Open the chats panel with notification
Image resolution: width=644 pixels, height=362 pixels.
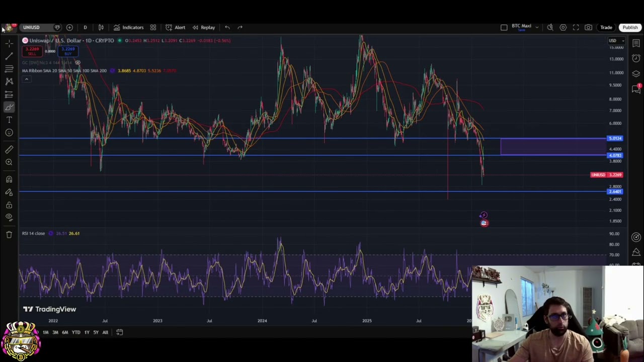pyautogui.click(x=636, y=89)
